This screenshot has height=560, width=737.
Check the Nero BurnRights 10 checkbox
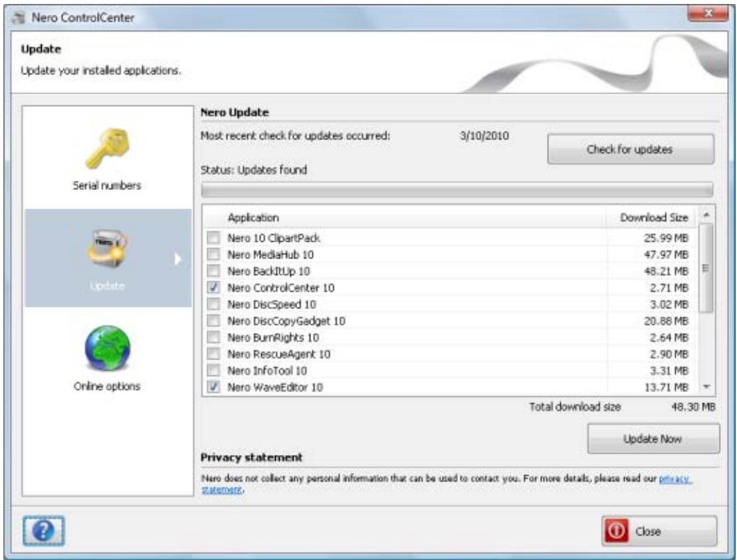[x=213, y=337]
